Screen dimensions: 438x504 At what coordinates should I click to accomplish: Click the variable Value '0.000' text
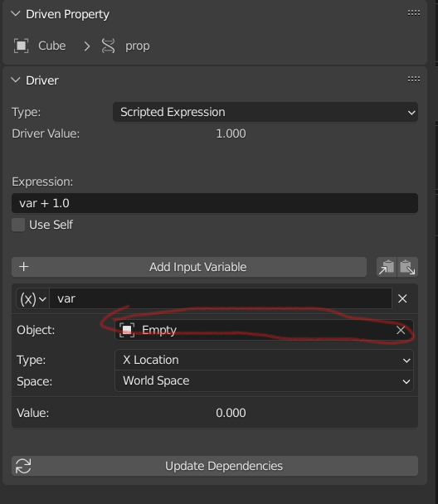point(231,413)
